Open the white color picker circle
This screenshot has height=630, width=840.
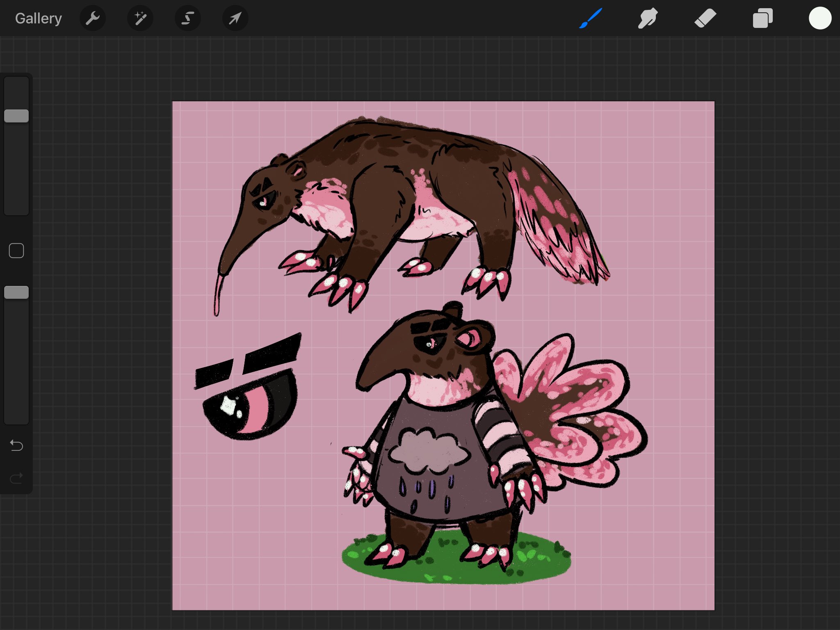pyautogui.click(x=820, y=18)
